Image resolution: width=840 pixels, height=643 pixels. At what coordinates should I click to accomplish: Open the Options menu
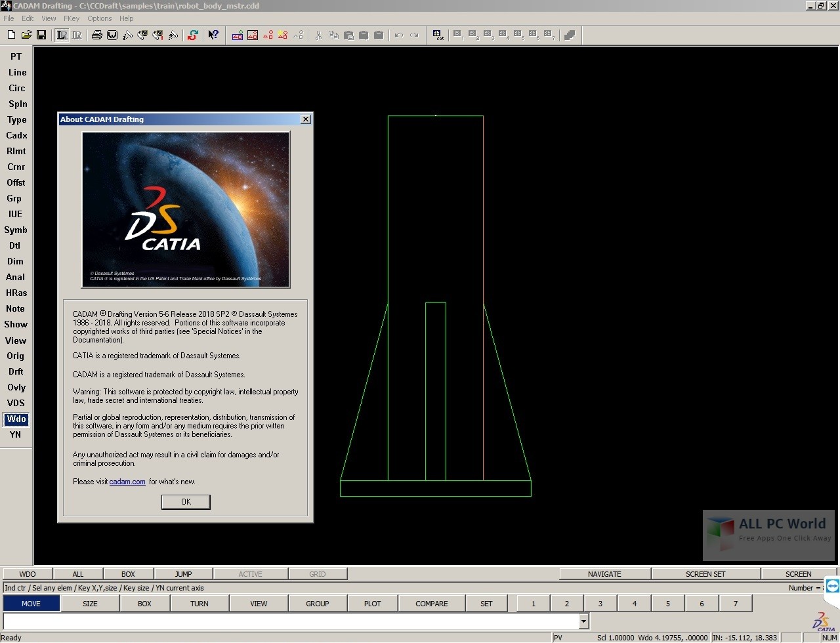click(100, 18)
